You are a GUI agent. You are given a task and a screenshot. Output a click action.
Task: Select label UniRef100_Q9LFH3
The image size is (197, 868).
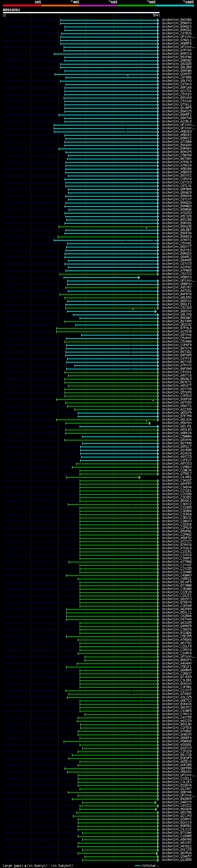pyautogui.click(x=177, y=81)
